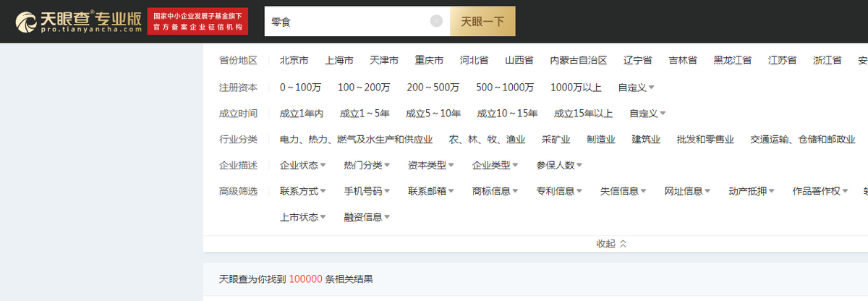Click the red 国家中小企业发展子基金旗下 banner
This screenshot has height=301, width=868.
click(197, 22)
